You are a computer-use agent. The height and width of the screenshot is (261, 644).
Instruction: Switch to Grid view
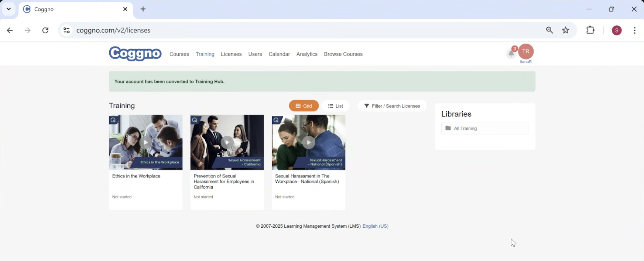pyautogui.click(x=304, y=106)
